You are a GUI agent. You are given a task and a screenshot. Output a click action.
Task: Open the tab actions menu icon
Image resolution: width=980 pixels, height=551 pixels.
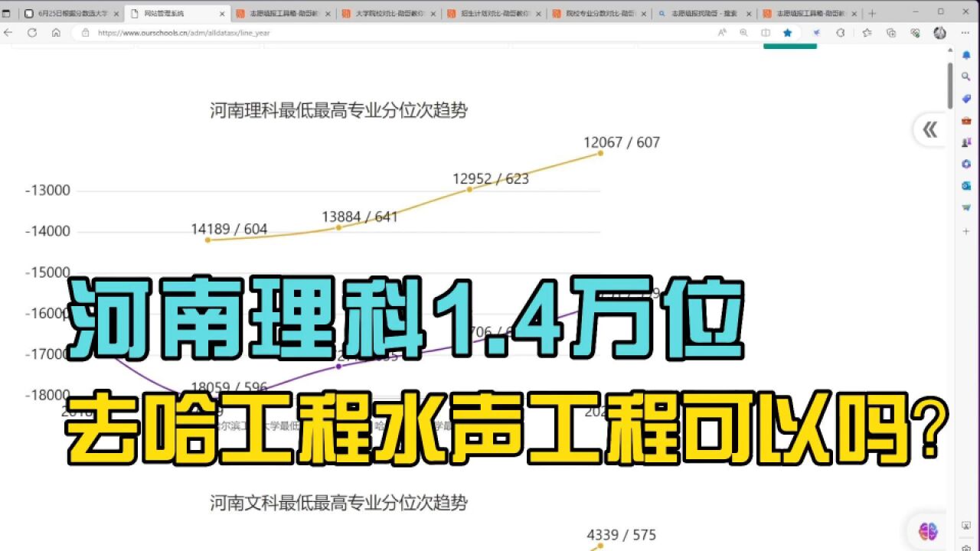pyautogui.click(x=7, y=13)
